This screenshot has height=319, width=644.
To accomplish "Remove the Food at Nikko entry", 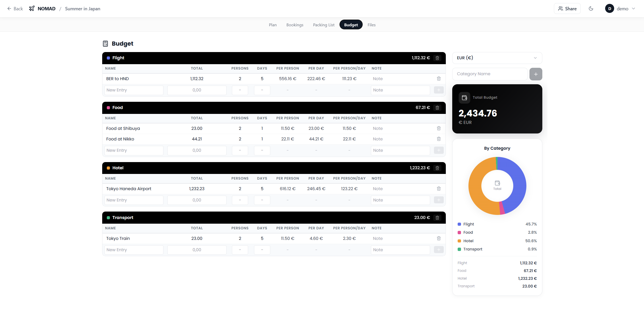I will point(439,139).
